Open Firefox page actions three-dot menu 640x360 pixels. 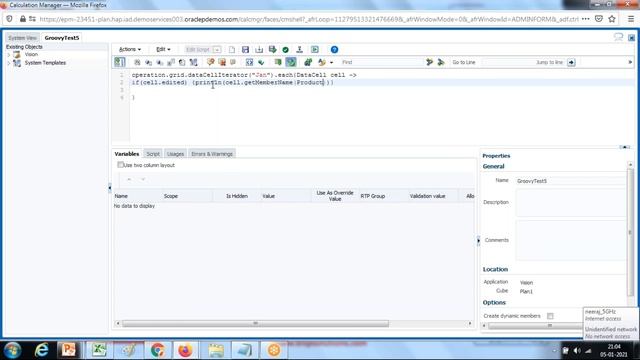[586, 19]
